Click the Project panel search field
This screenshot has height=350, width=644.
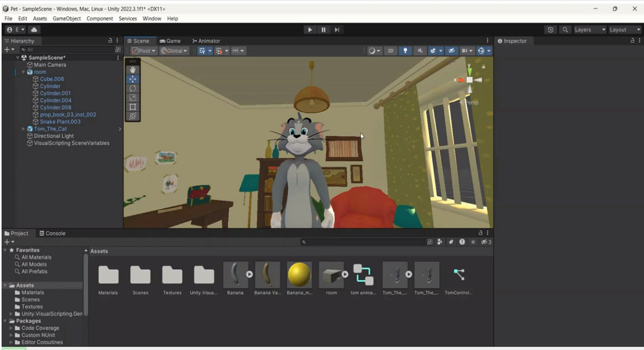point(362,242)
